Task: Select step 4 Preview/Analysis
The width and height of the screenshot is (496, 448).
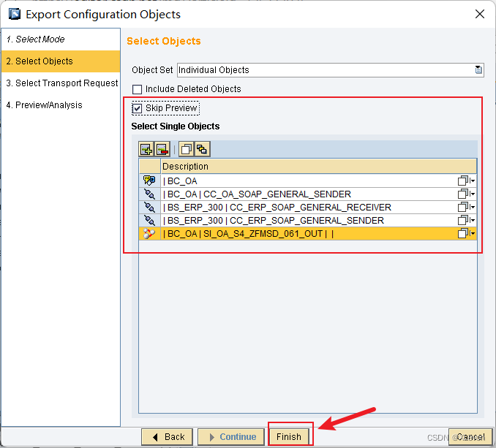Action: tap(61, 105)
